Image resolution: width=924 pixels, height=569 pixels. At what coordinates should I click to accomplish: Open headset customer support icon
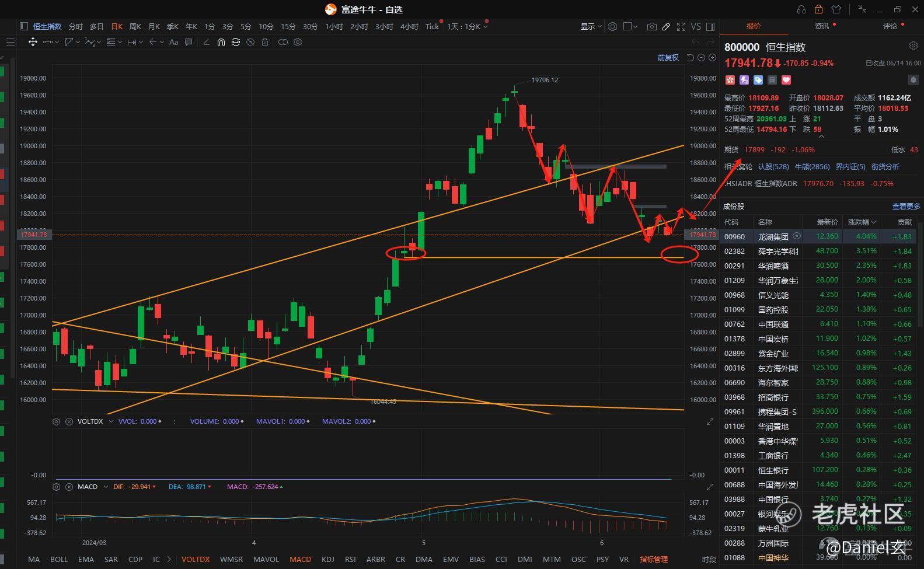pyautogui.click(x=801, y=9)
